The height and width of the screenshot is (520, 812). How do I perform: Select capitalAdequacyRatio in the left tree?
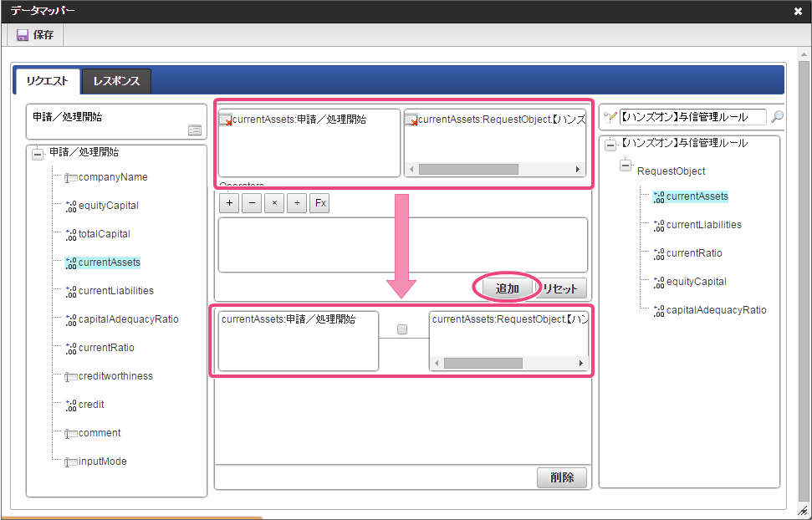coord(129,319)
